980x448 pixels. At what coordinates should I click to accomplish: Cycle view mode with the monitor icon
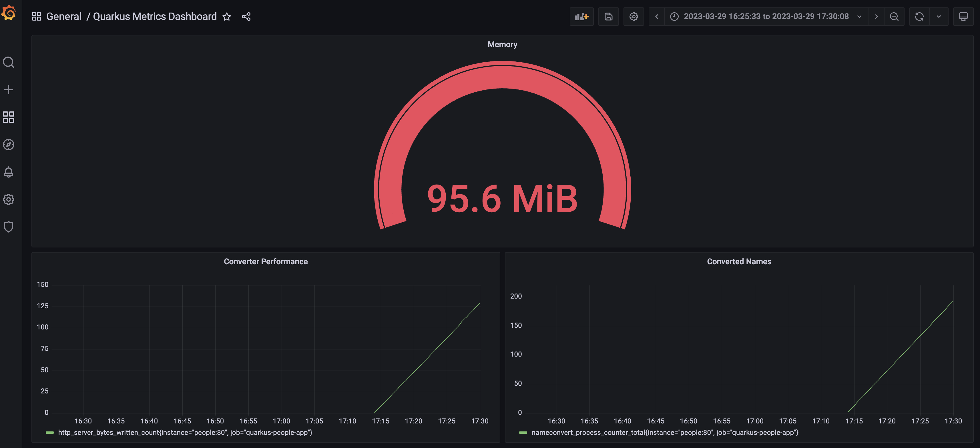click(963, 17)
